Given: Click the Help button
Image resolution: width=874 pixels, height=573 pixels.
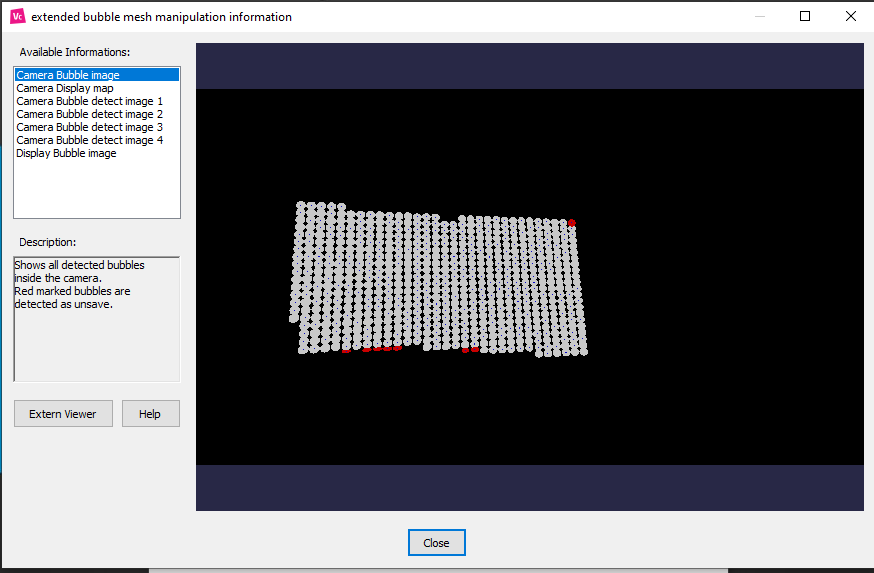Looking at the screenshot, I should [150, 414].
